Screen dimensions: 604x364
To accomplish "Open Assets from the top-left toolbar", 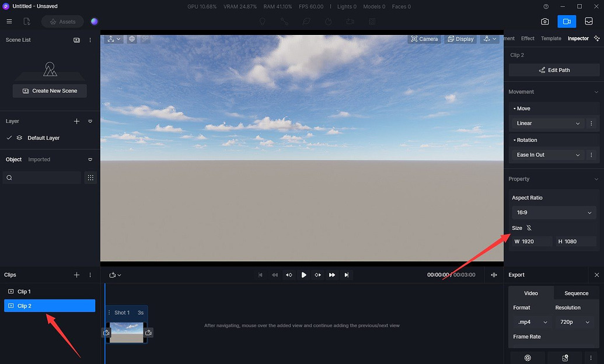I will (63, 21).
